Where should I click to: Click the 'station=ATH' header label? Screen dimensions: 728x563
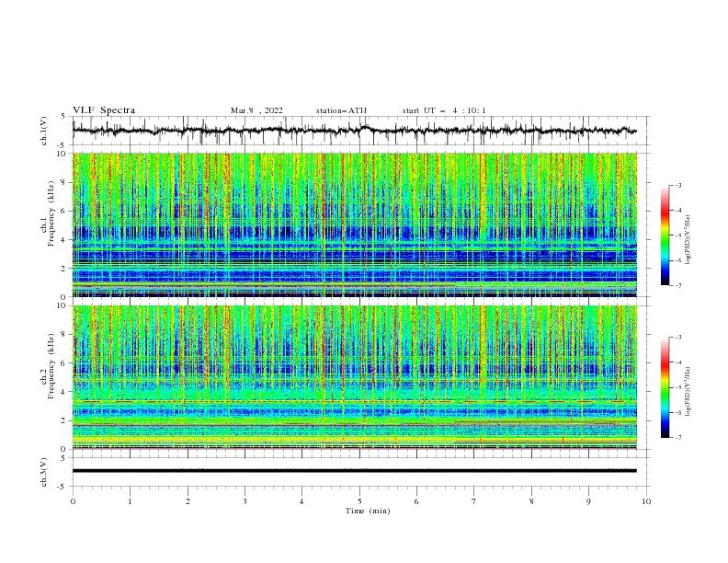tap(341, 110)
